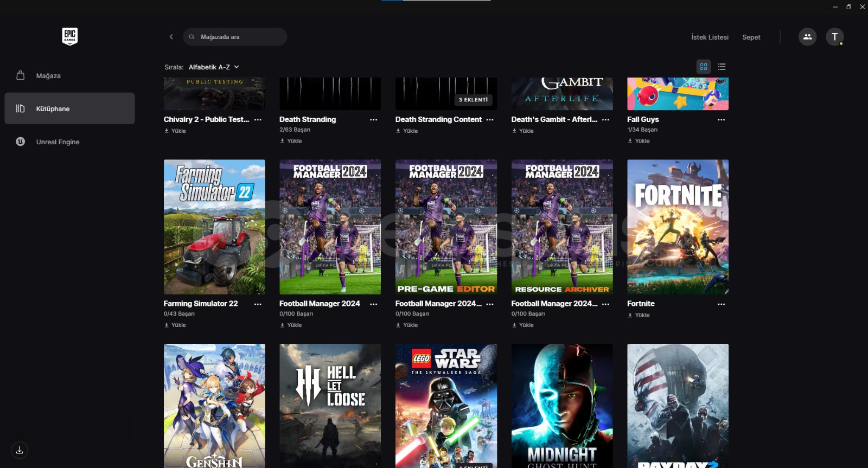Open the Genshin Impact cover art
Screen dimensions: 868x468
[x=214, y=406]
